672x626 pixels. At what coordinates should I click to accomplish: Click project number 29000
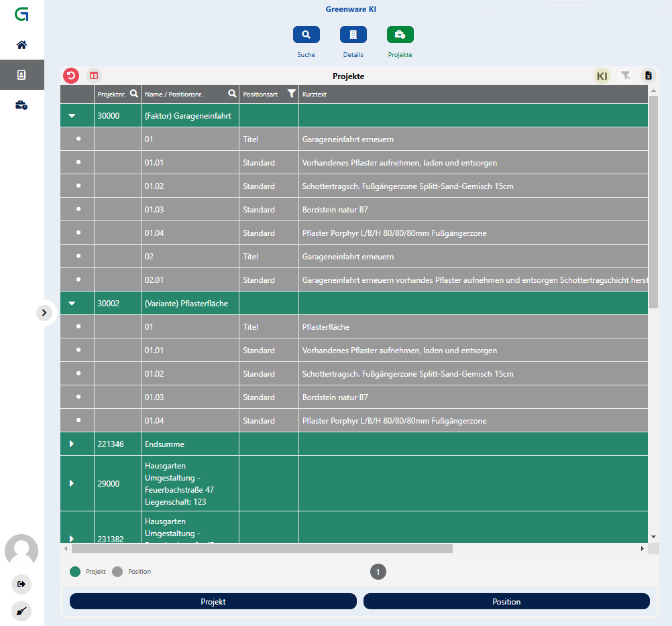coord(109,483)
